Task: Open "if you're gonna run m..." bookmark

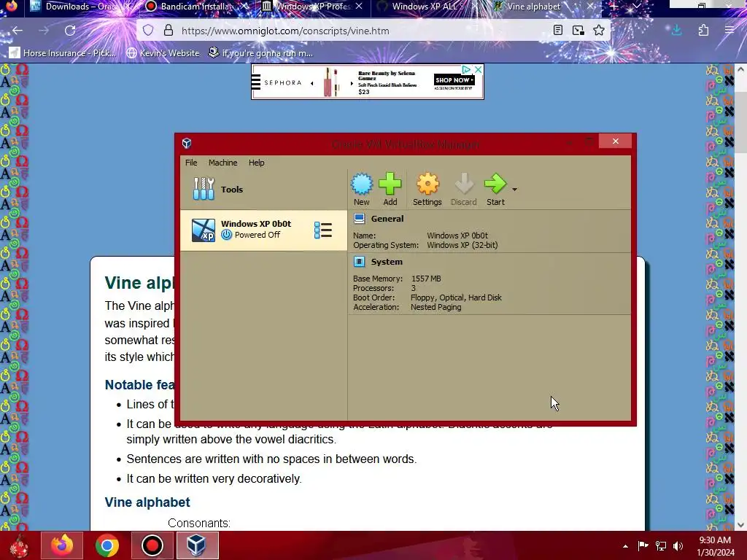Action: click(261, 52)
